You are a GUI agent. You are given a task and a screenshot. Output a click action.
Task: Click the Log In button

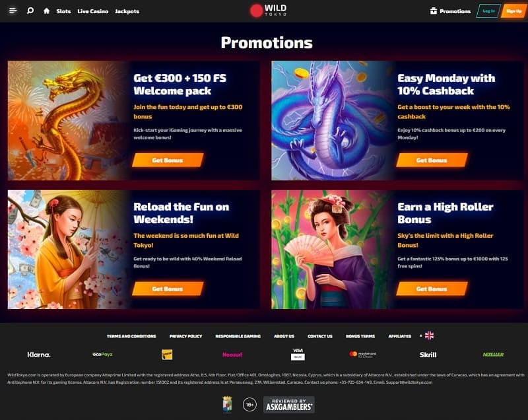[488, 11]
